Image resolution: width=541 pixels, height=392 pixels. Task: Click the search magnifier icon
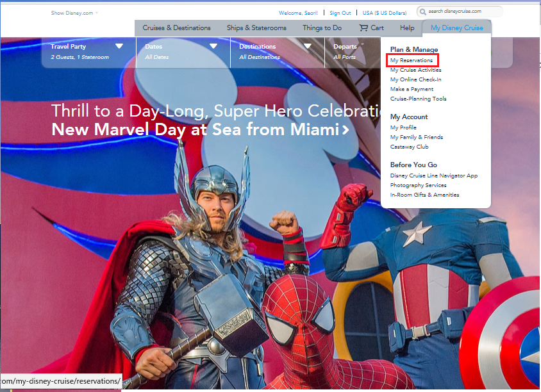pos(422,12)
